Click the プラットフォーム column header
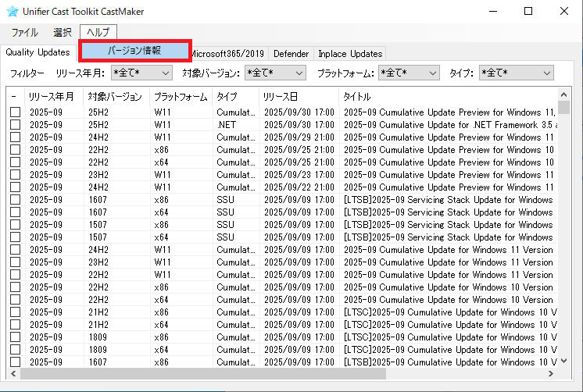This screenshot has width=583, height=392. [x=181, y=97]
